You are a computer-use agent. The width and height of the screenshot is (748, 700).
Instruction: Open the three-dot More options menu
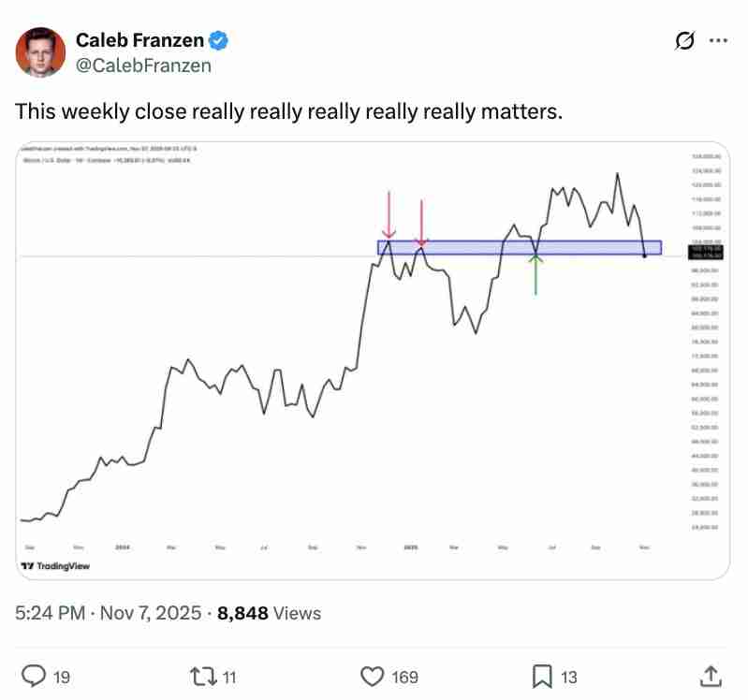[719, 41]
